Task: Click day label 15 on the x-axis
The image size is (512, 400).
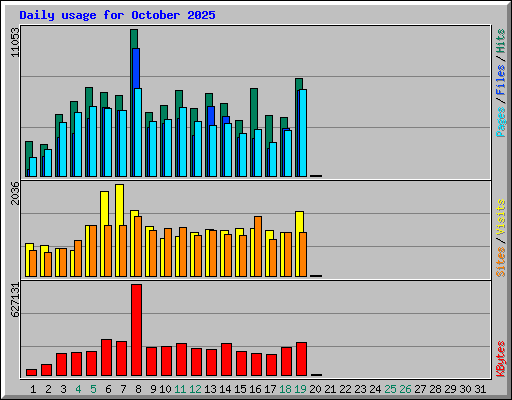Action: point(240,389)
